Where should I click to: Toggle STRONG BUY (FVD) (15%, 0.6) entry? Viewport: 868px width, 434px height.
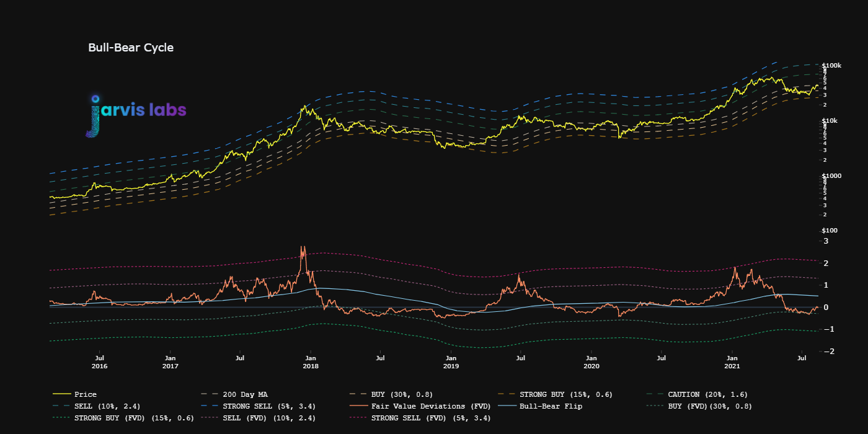point(123,418)
